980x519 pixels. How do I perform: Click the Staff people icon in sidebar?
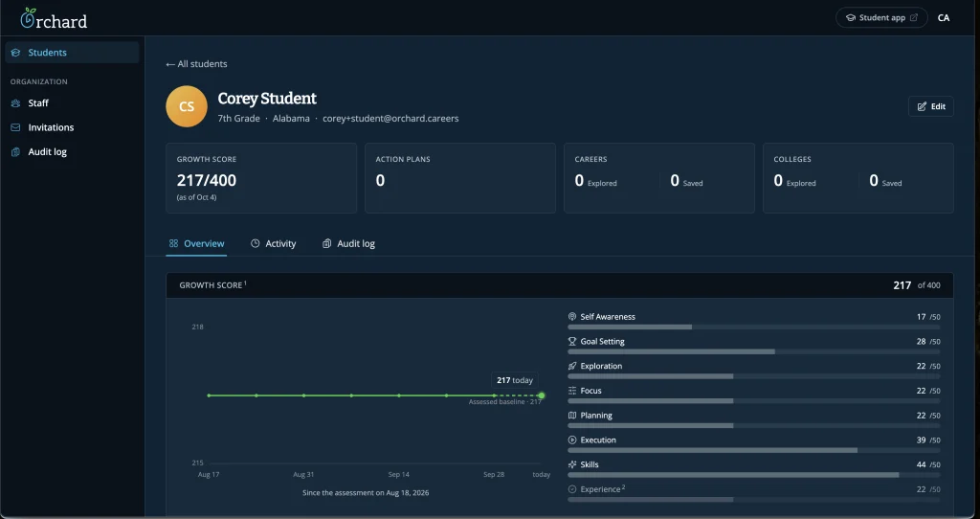[x=15, y=103]
